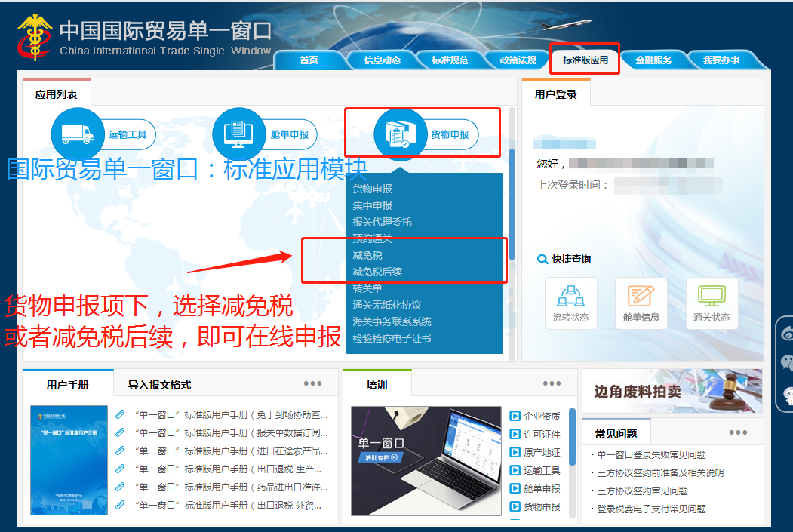
Task: Open the 货物申报 cargo icon
Action: [x=400, y=134]
